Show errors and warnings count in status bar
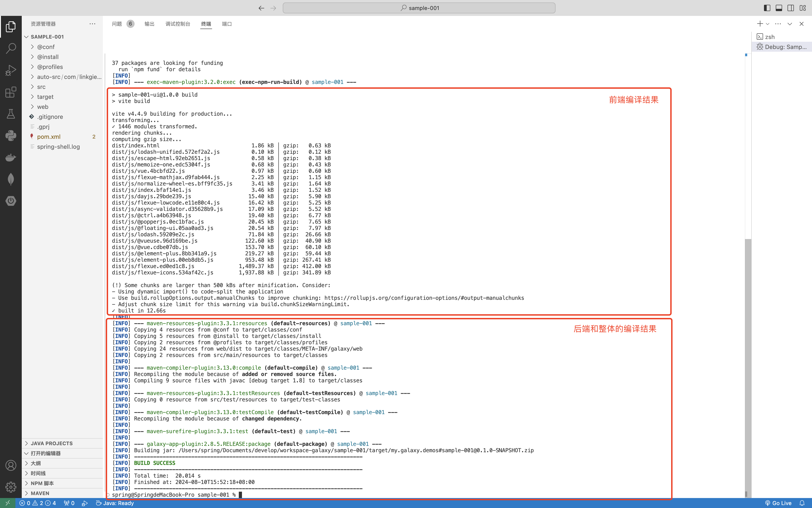 pyautogui.click(x=38, y=503)
